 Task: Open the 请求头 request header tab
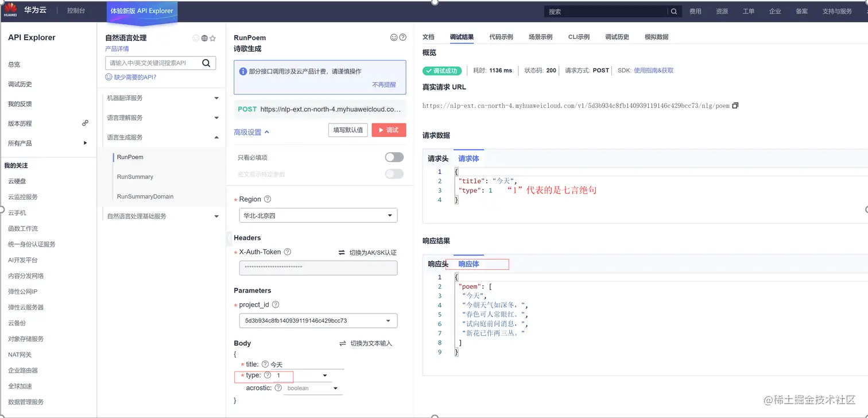pos(438,158)
